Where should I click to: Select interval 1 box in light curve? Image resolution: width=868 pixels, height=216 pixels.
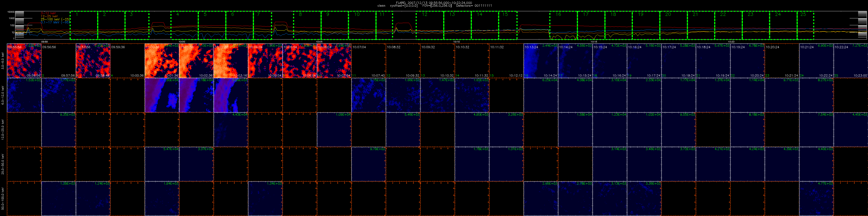pos(84,25)
